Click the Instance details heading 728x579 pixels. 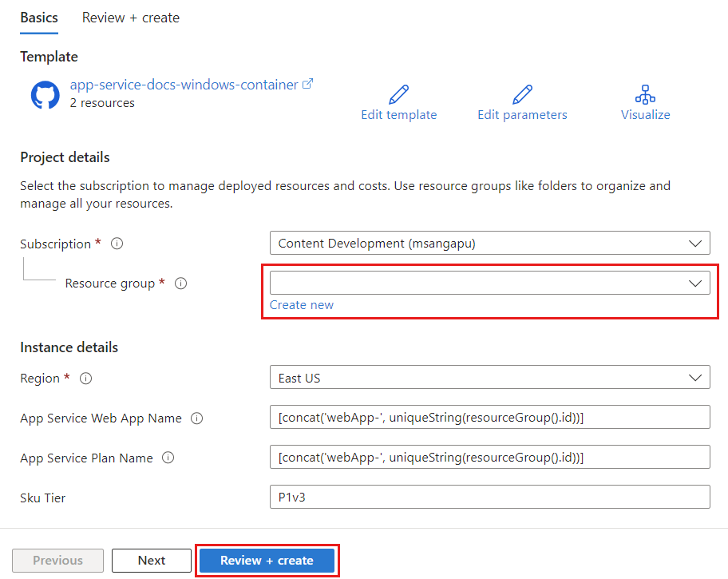click(x=69, y=347)
